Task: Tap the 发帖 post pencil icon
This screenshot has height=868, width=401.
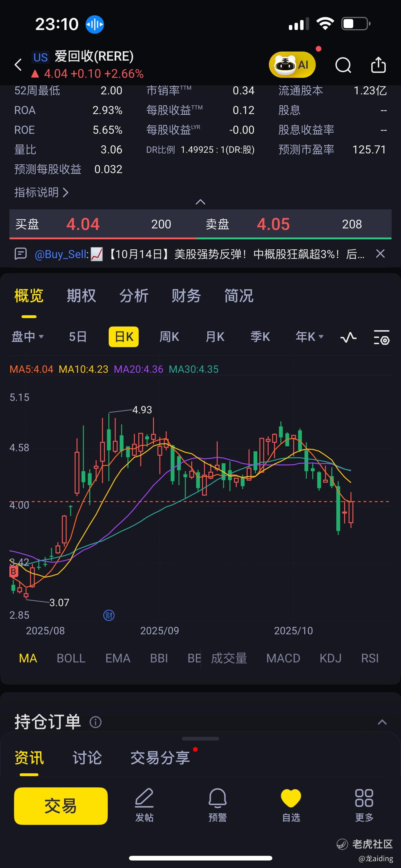Action: [x=144, y=805]
